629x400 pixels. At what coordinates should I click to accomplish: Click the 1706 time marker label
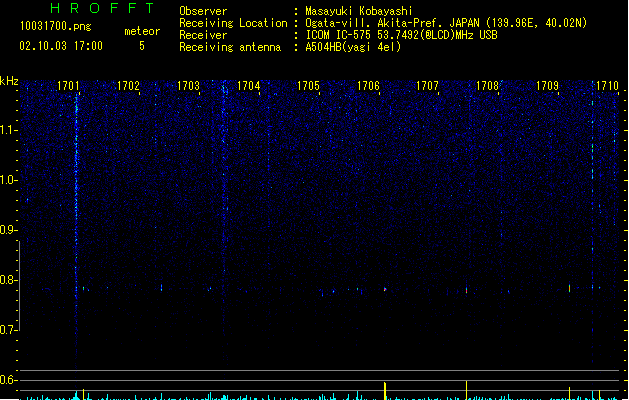pos(368,86)
